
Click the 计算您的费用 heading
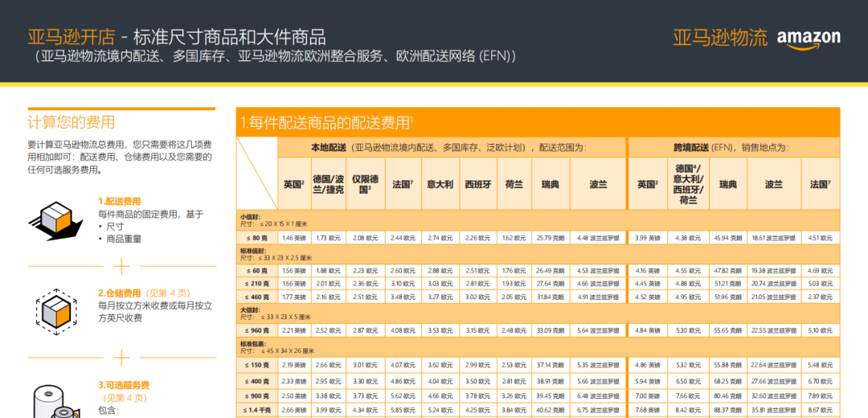click(x=72, y=122)
